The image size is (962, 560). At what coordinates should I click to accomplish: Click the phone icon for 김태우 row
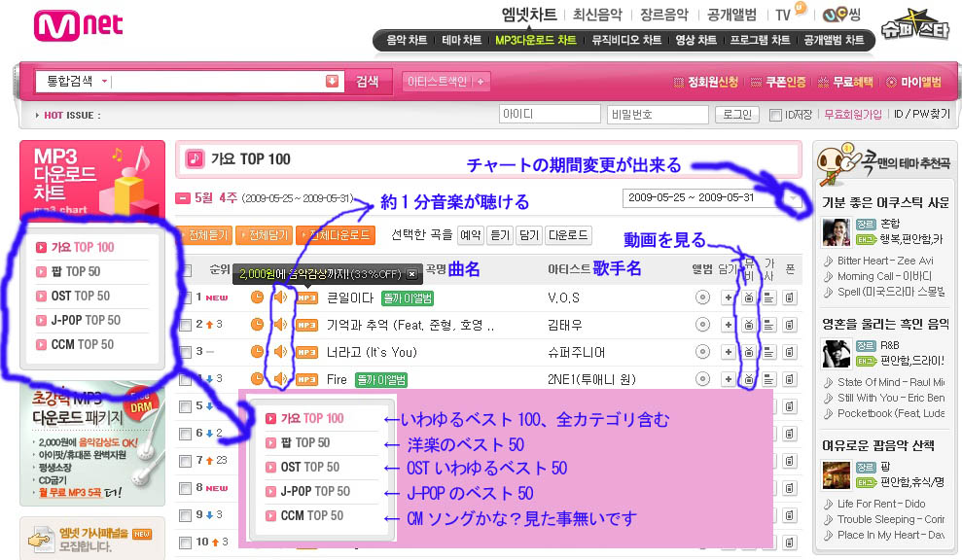tap(790, 325)
